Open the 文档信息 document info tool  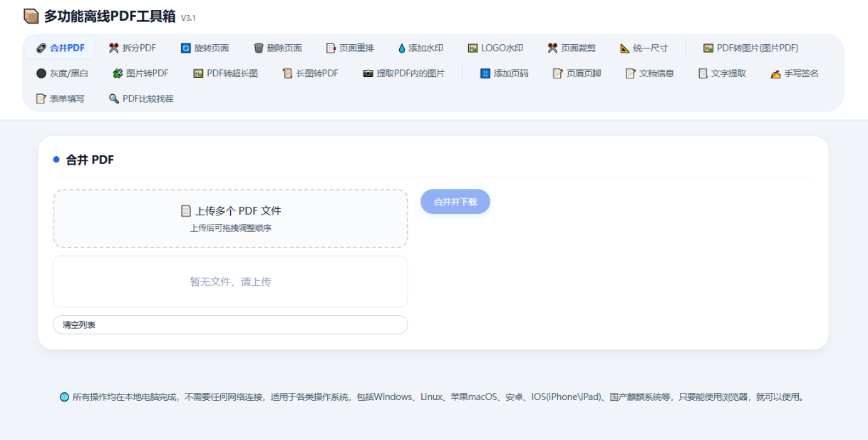tap(649, 73)
